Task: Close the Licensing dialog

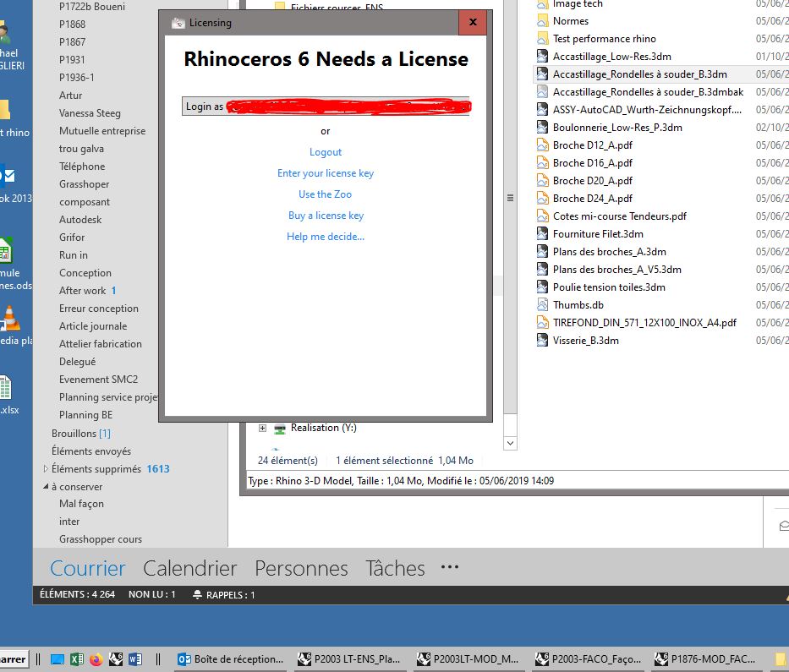Action: pos(473,22)
